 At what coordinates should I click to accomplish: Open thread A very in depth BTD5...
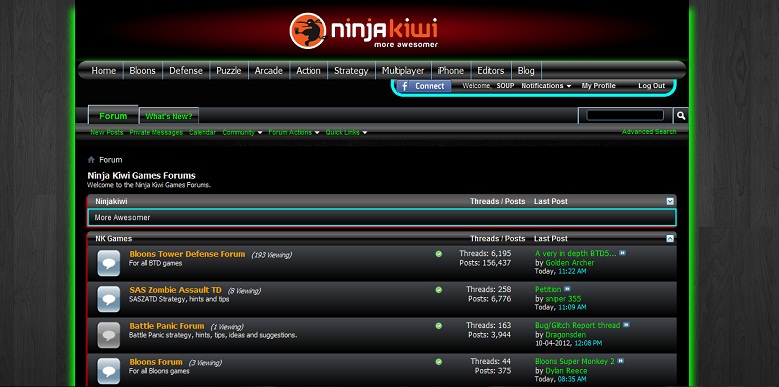(576, 253)
